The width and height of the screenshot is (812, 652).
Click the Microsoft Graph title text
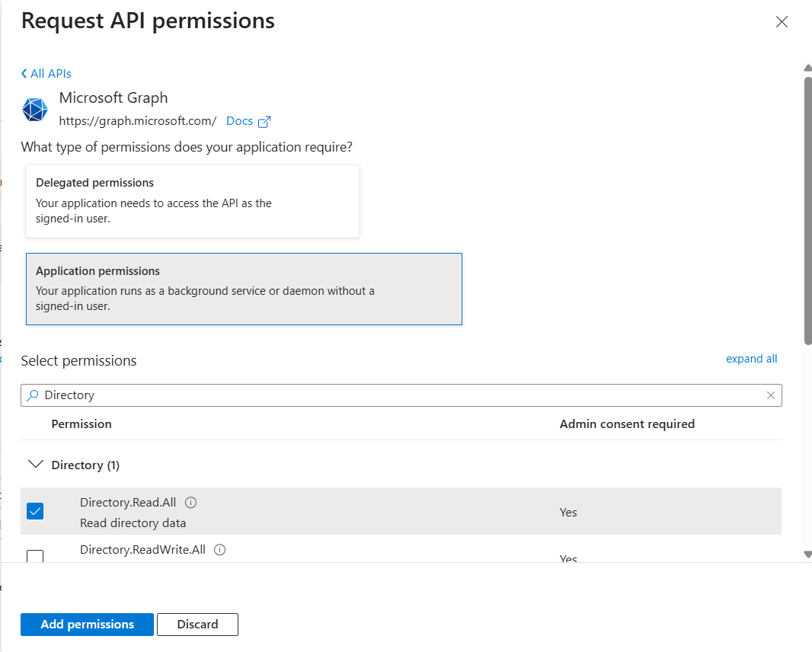(x=113, y=98)
